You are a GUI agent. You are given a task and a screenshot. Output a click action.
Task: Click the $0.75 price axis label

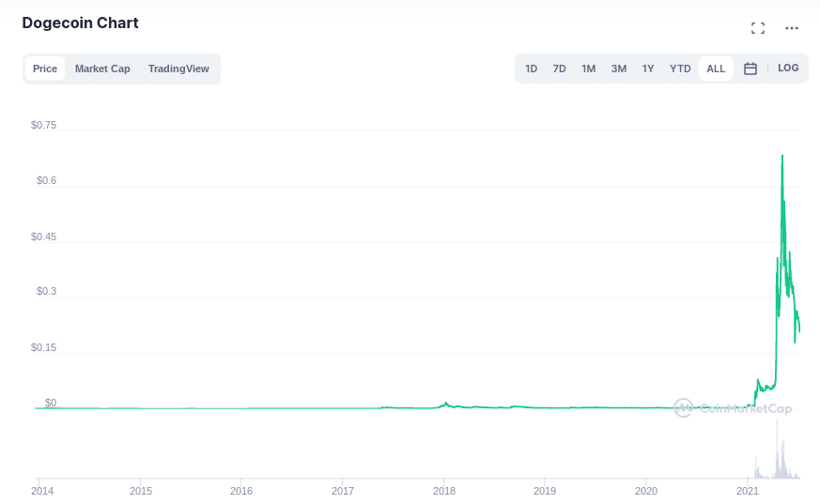coord(43,125)
